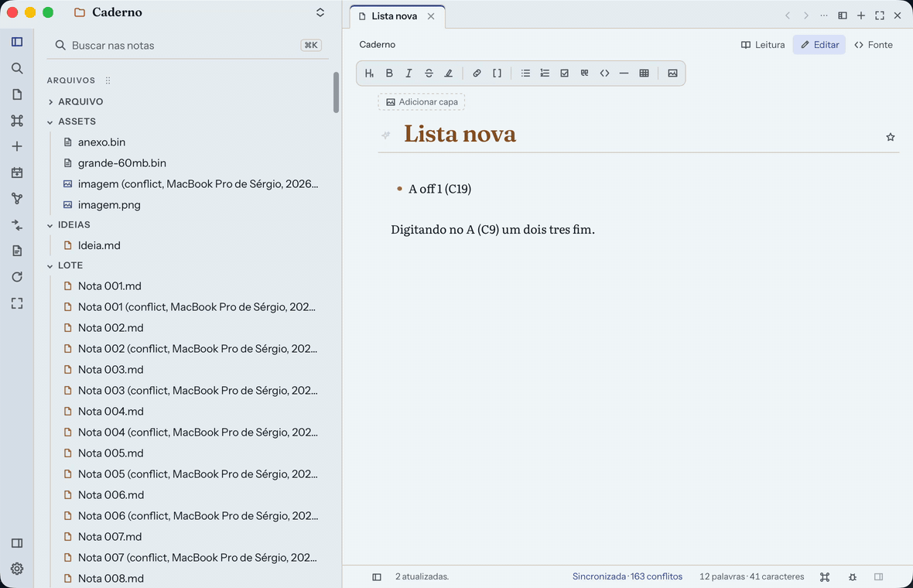
Task: Click the plus icon in left rail
Action: 17,146
